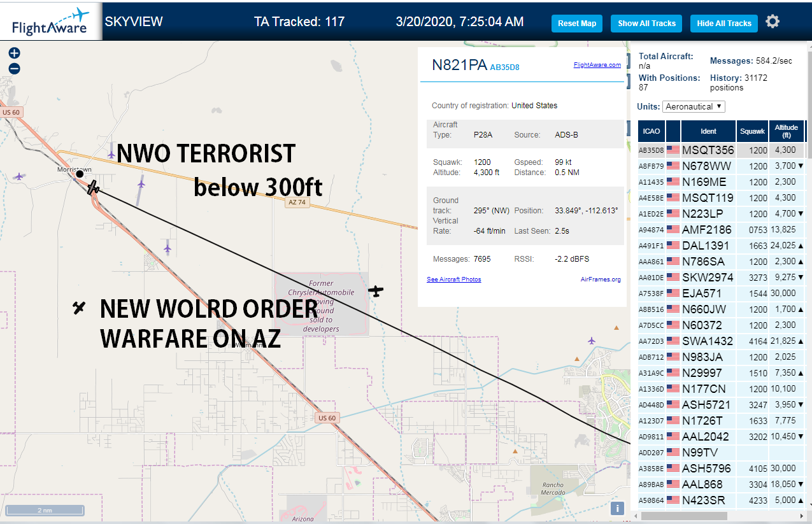Open the settings gear icon

click(773, 22)
